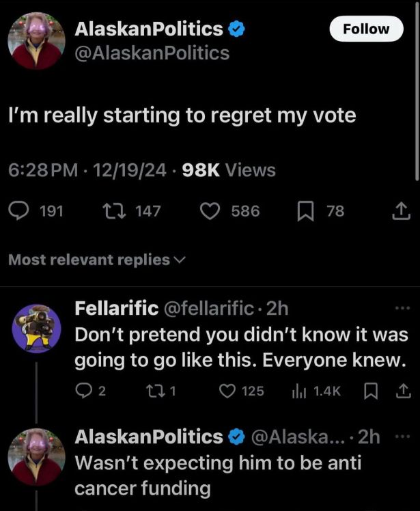Viewport: 420px width, 511px height.
Task: Repost Fellarific's reply
Action: click(156, 391)
